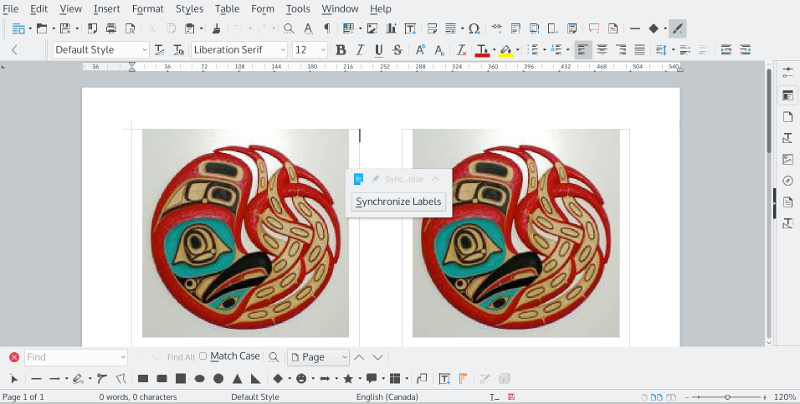Go to next element arrow in Find bar
Image resolution: width=800 pixels, height=404 pixels.
[378, 357]
